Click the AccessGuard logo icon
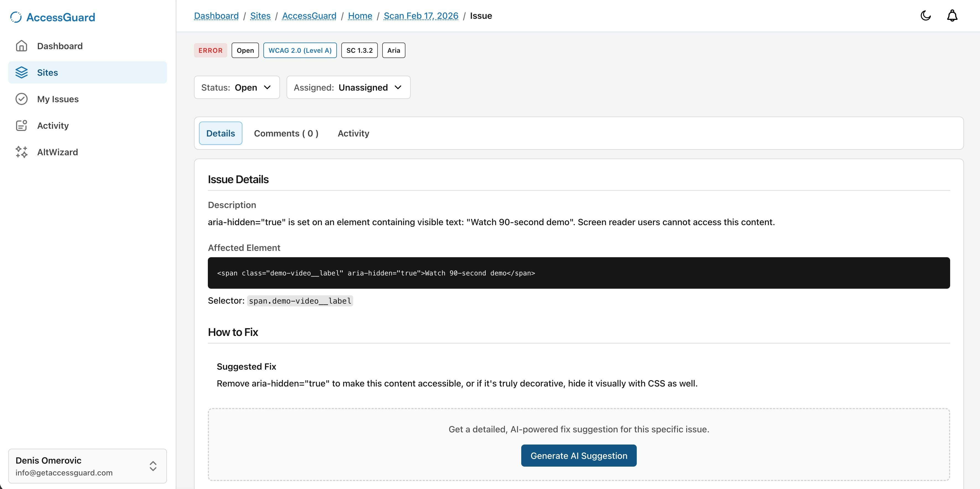 click(x=15, y=17)
